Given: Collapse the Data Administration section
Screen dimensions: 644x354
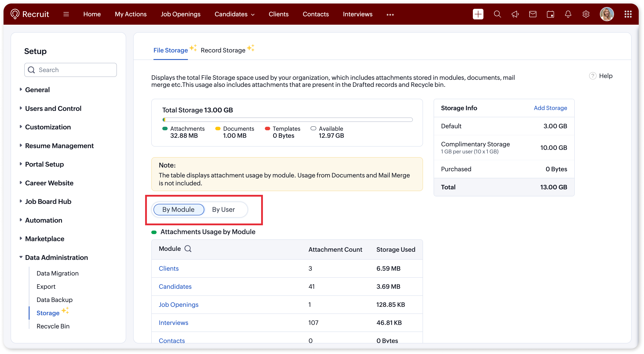Looking at the screenshot, I should 56,257.
